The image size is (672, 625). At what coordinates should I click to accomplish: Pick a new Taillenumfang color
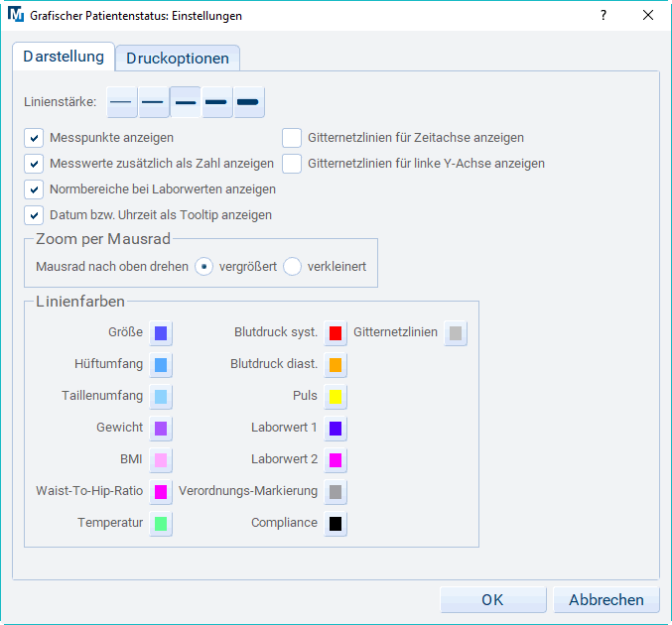pyautogui.click(x=161, y=396)
